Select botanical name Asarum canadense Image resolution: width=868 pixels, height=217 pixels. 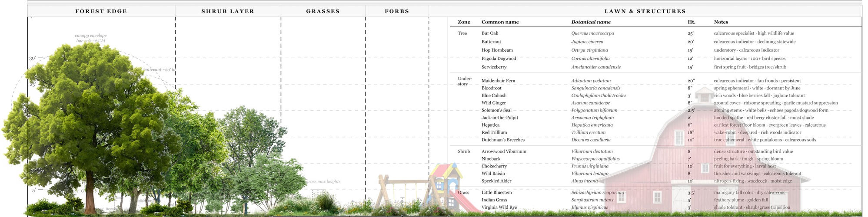pyautogui.click(x=590, y=103)
